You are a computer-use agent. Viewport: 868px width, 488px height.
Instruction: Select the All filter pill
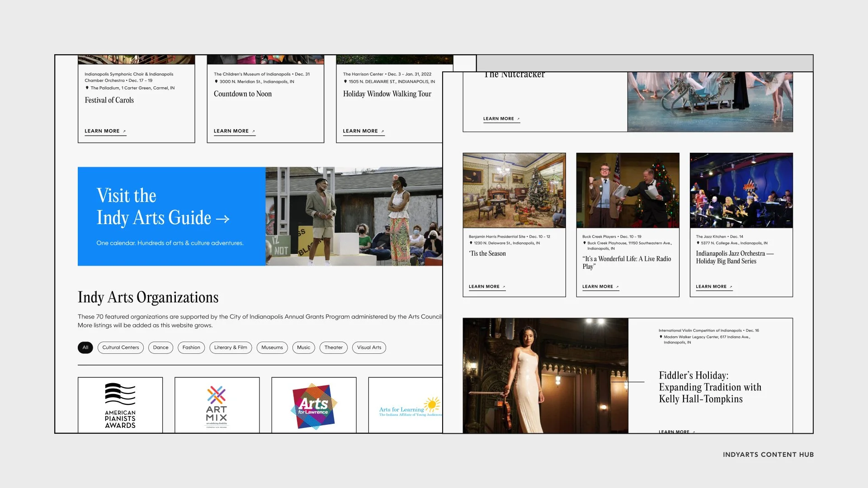pos(85,347)
